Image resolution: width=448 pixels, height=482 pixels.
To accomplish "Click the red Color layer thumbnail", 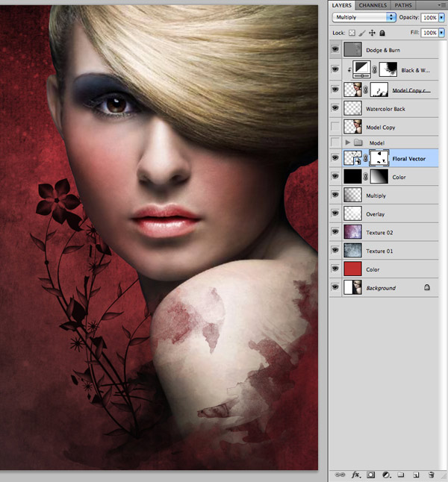I will click(352, 269).
